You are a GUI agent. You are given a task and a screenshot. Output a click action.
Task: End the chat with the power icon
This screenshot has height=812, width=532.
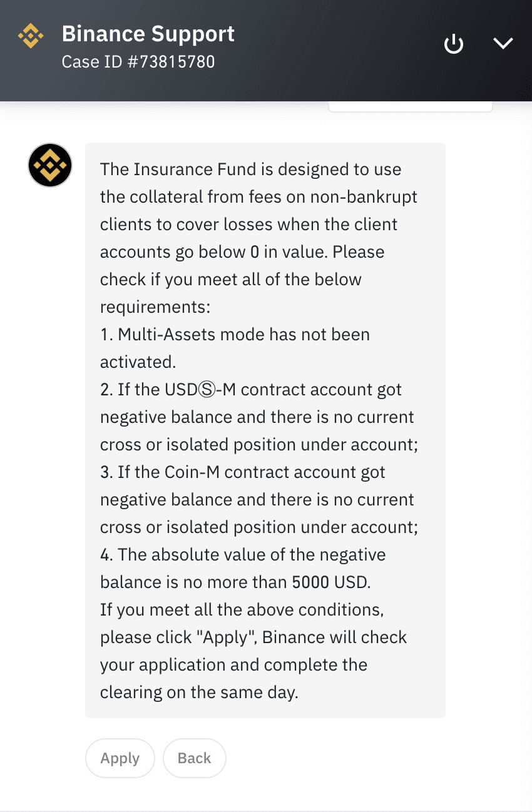pos(453,44)
